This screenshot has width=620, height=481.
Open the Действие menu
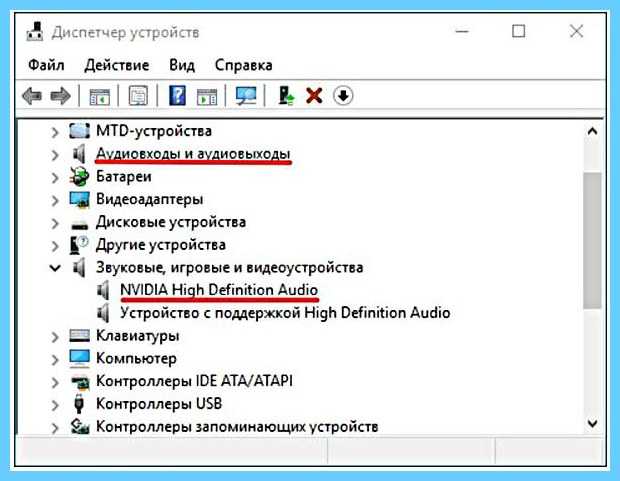pyautogui.click(x=117, y=65)
